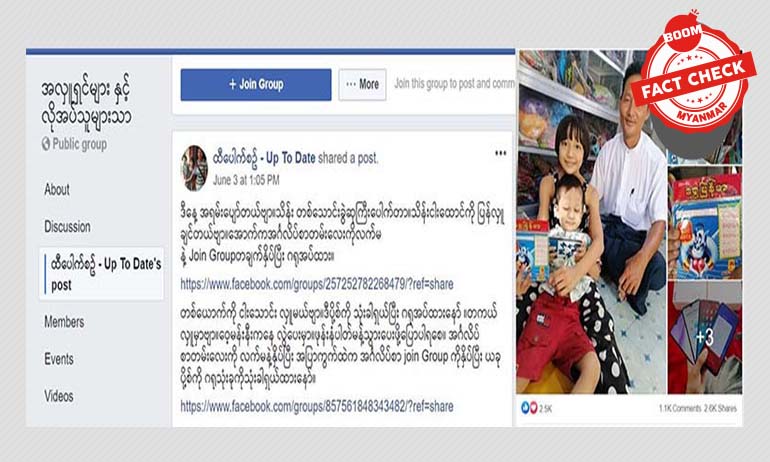Click the blue Like reaction icon
Image resolution: width=770 pixels, height=462 pixels.
(525, 408)
